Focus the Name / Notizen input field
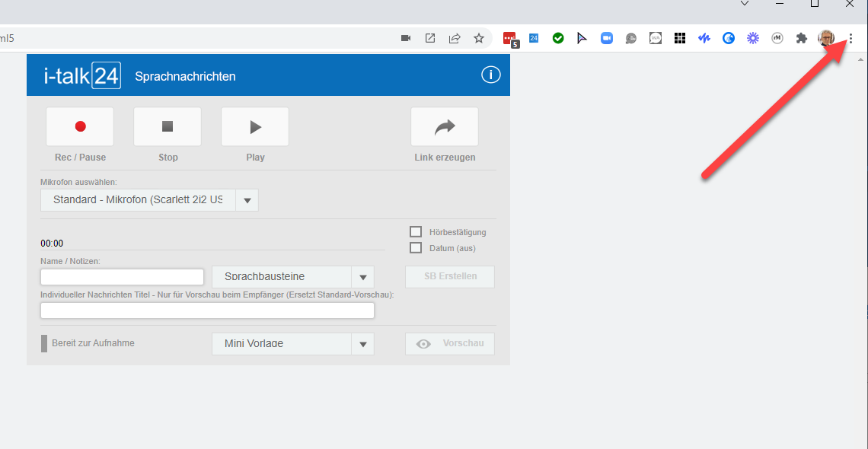The height and width of the screenshot is (449, 868). pyautogui.click(x=123, y=277)
